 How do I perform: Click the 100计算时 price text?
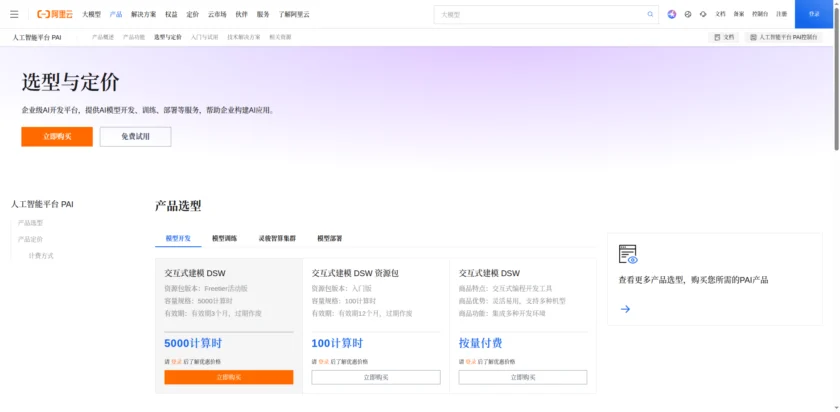click(x=337, y=343)
